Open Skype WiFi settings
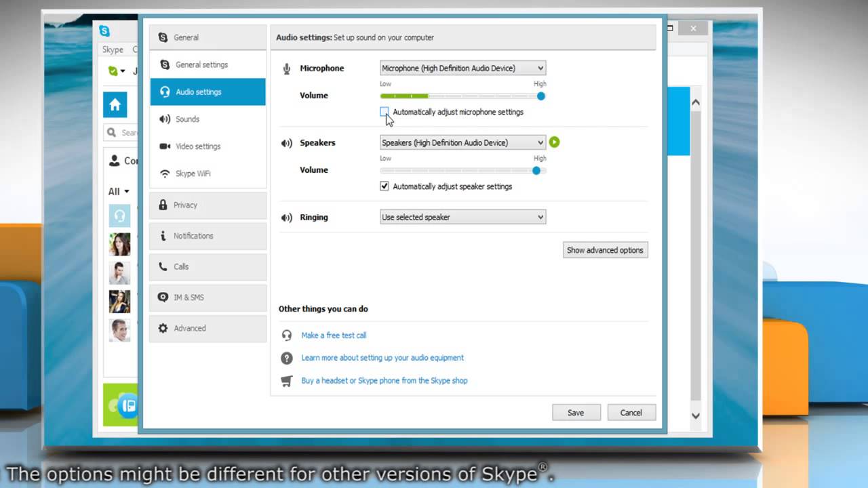The height and width of the screenshot is (488, 868). tap(208, 173)
